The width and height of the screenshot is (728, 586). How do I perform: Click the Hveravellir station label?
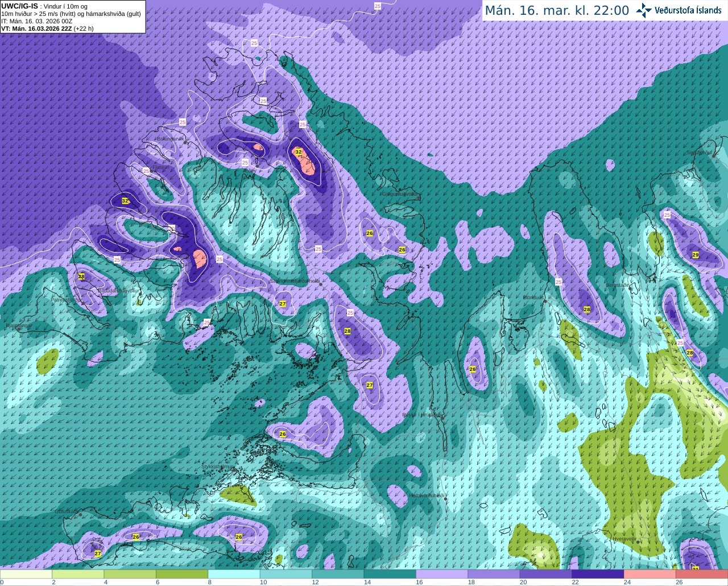click(624, 538)
